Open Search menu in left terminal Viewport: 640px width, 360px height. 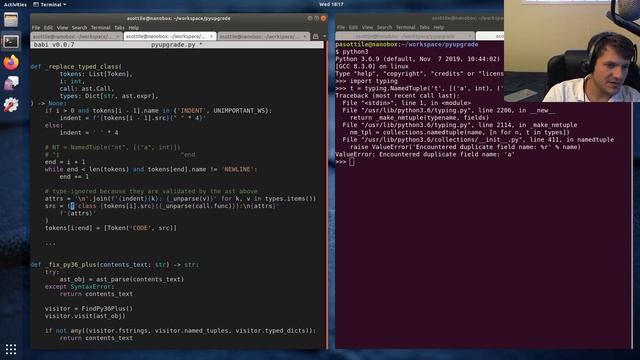(79, 28)
